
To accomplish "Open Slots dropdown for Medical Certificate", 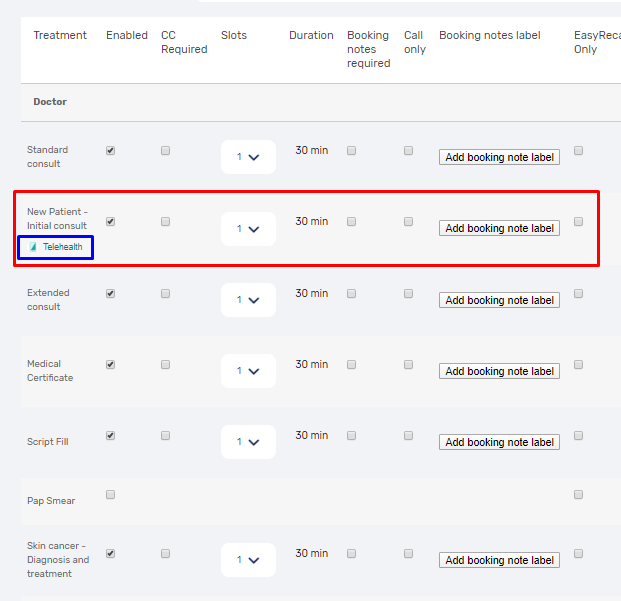I will (248, 371).
